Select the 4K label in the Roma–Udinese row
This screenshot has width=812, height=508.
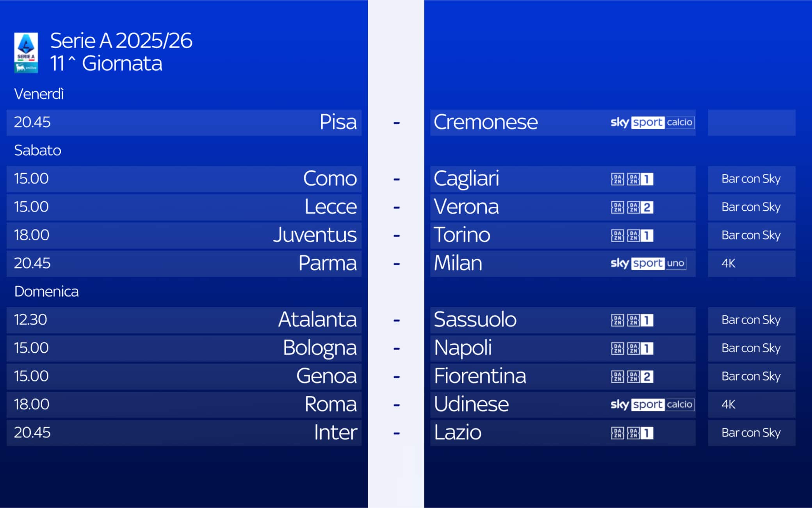coord(728,405)
